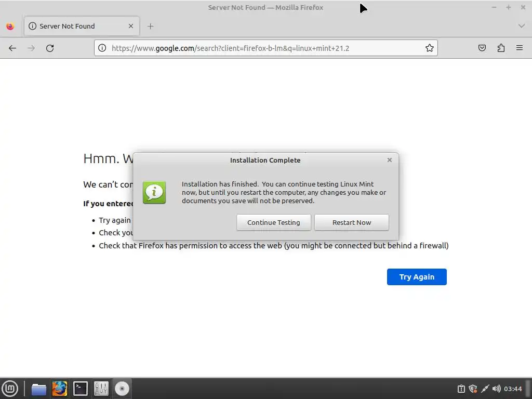
Task: Open Firefox View icon left of tabs
Action: pos(10,26)
